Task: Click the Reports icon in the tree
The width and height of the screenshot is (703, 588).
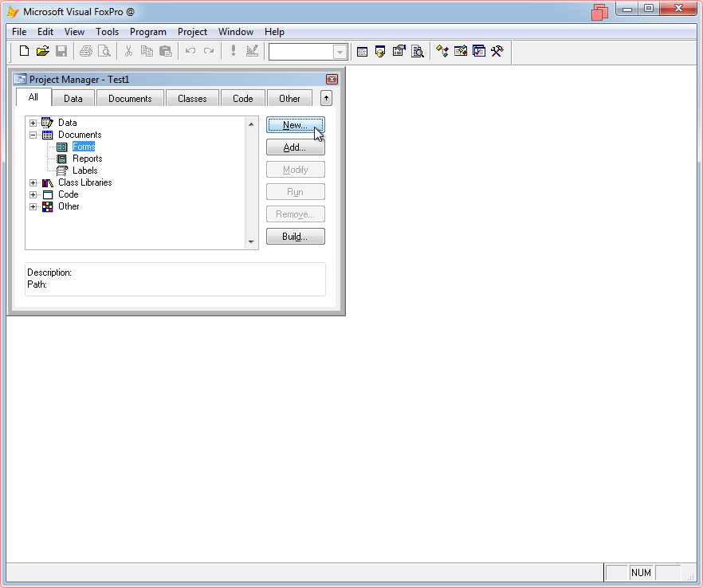Action: (62, 159)
